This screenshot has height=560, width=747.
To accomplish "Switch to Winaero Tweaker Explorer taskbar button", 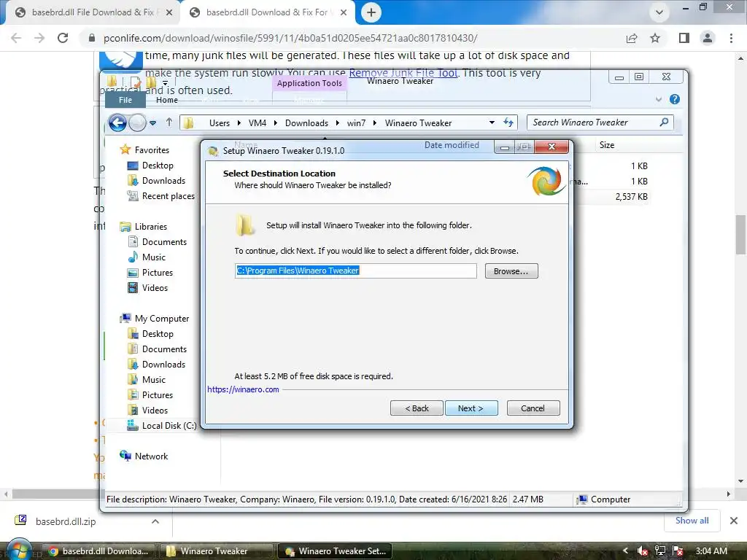I will (216, 551).
